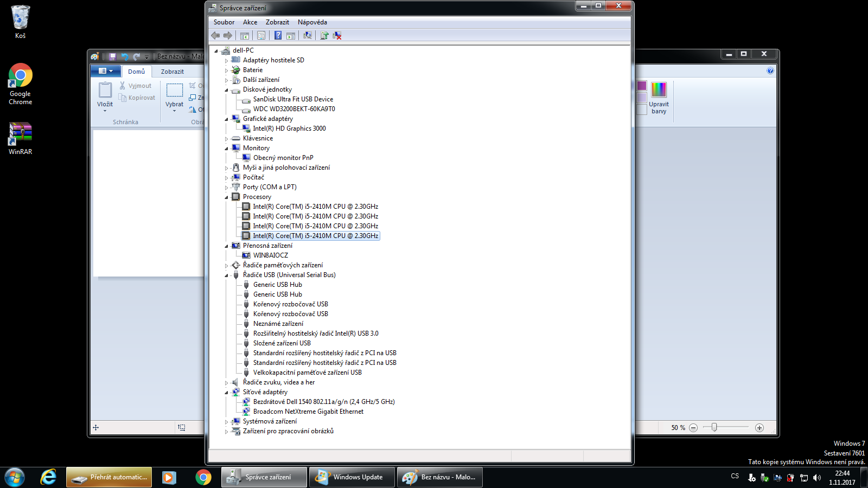Screen dimensions: 868x488
Task: Select WDC WD3200BEKT-60KA9T0 disk
Action: (x=294, y=109)
